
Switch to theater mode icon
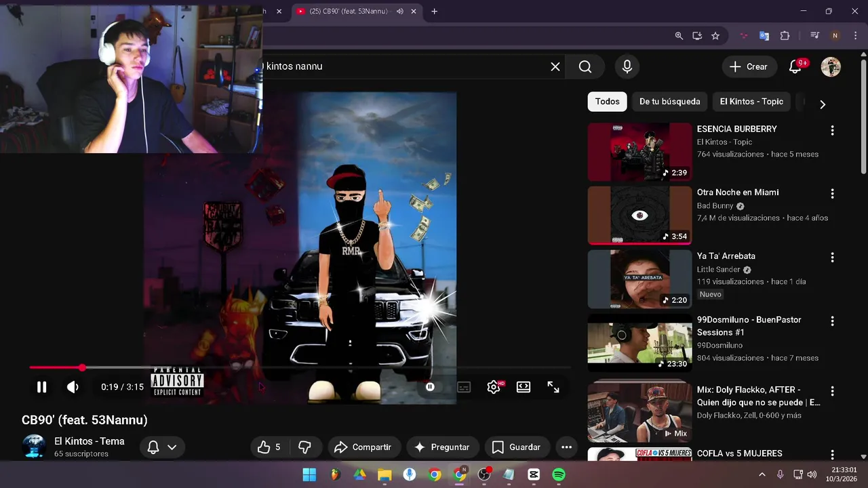[x=524, y=387]
